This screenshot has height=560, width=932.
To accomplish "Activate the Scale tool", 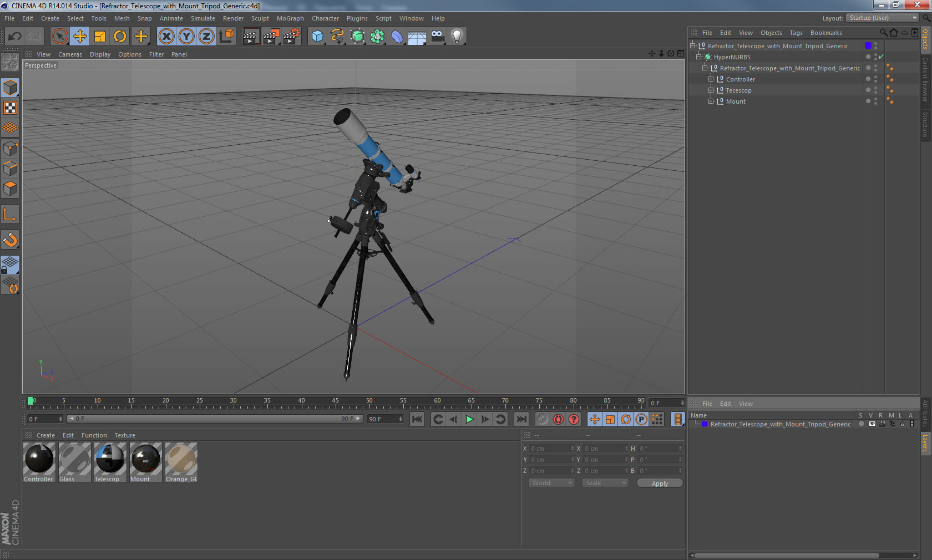I will coord(100,37).
